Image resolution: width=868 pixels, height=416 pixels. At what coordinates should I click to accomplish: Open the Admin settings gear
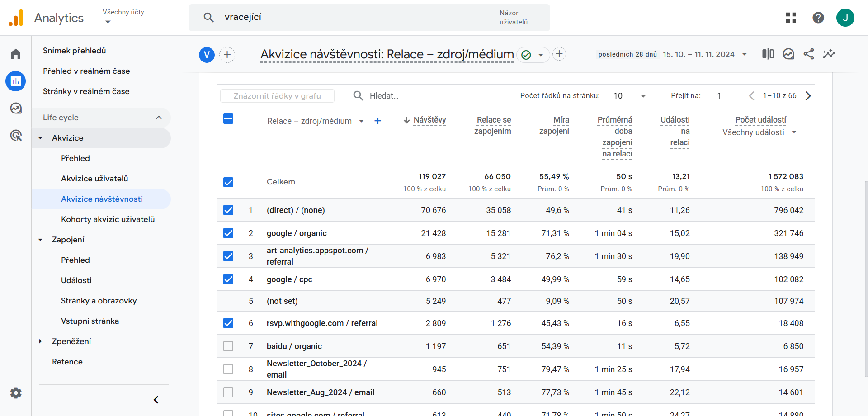(16, 393)
